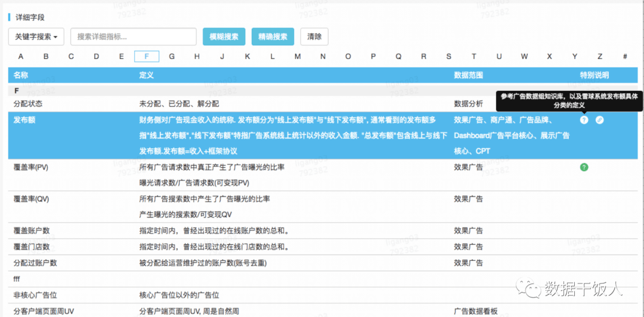
Task: Select letter A in the alphabet filter
Action: [x=21, y=57]
